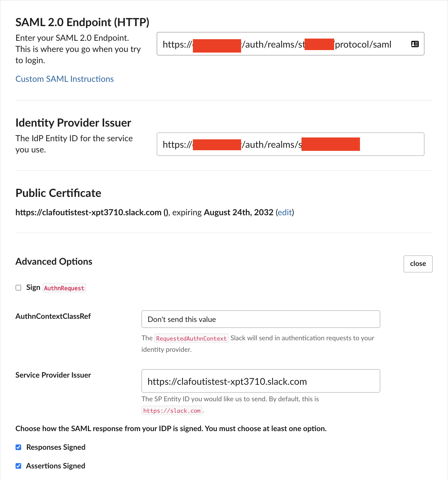This screenshot has height=479, width=448.
Task: Click the https://slack.com code snippet
Action: click(x=172, y=411)
